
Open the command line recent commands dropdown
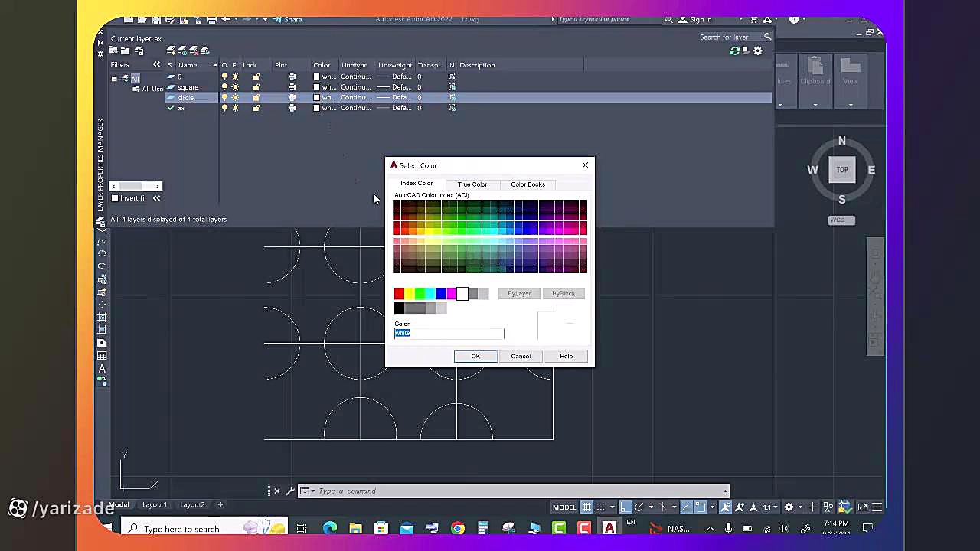pos(308,491)
